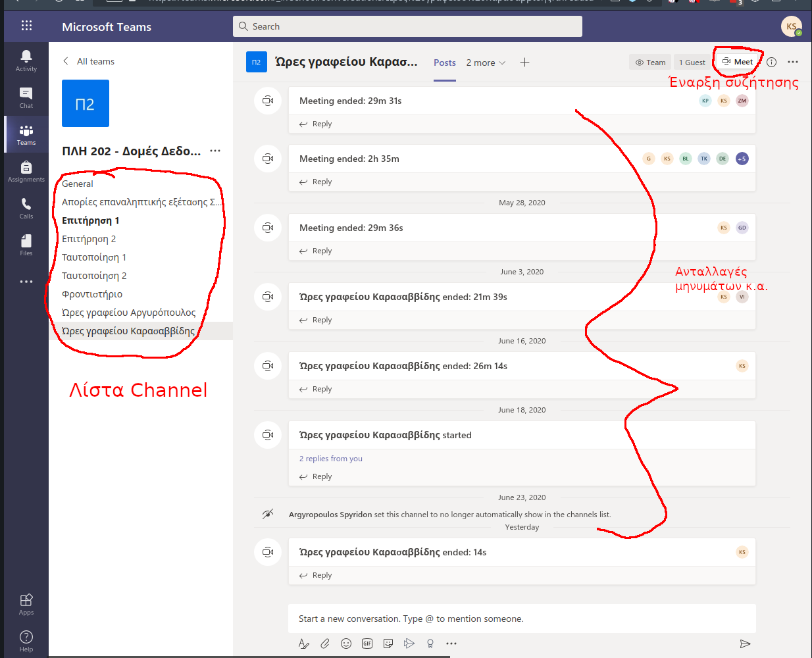Screen dimensions: 812x658
Task: Click the Attach file paperclip icon
Action: pos(325,644)
